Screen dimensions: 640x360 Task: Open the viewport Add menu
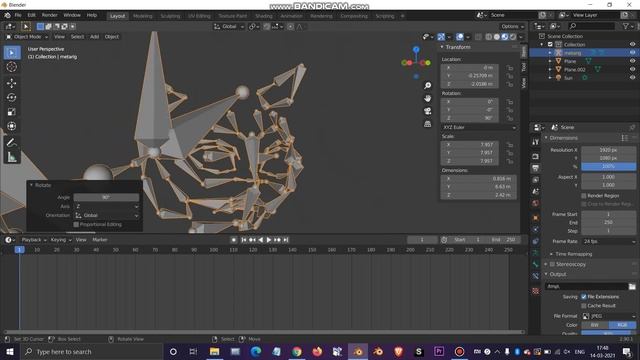pos(95,37)
